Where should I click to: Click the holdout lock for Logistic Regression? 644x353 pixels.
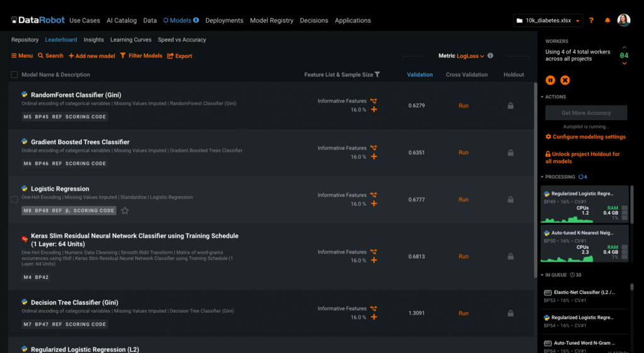point(511,199)
